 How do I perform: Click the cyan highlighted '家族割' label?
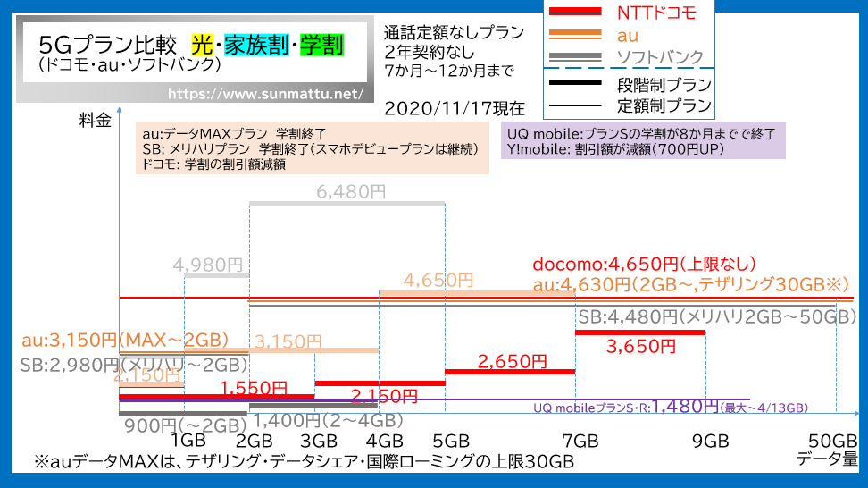click(x=256, y=45)
